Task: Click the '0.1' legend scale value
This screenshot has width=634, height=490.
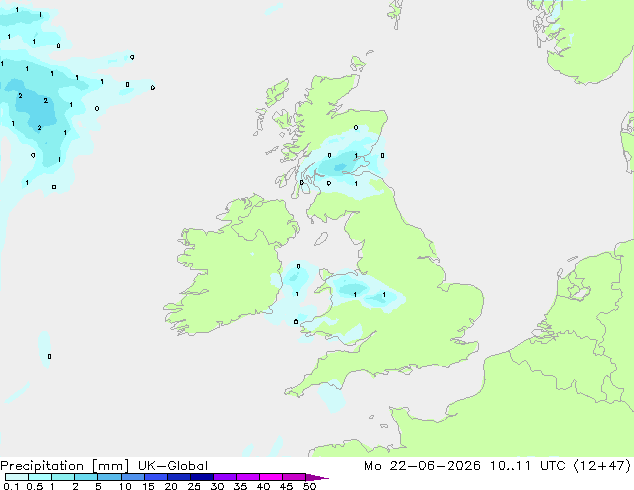Action: (11, 486)
